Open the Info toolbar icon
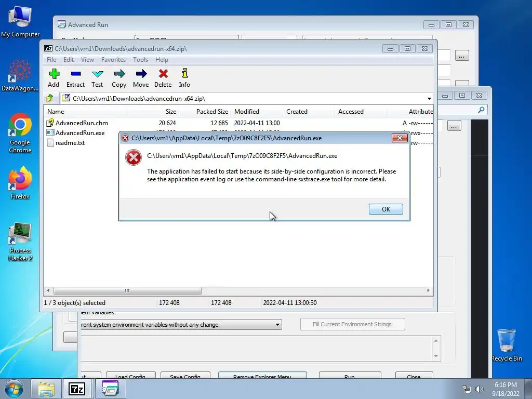 (184, 74)
